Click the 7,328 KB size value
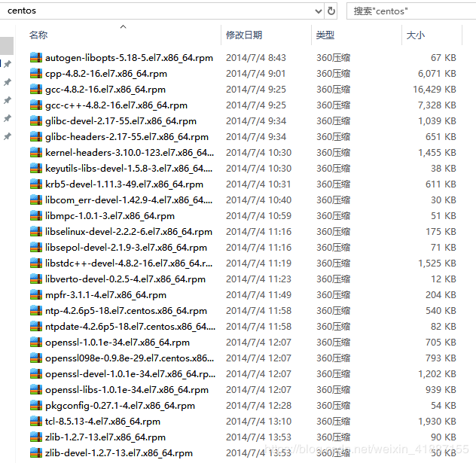This screenshot has height=463, width=476. (x=437, y=105)
